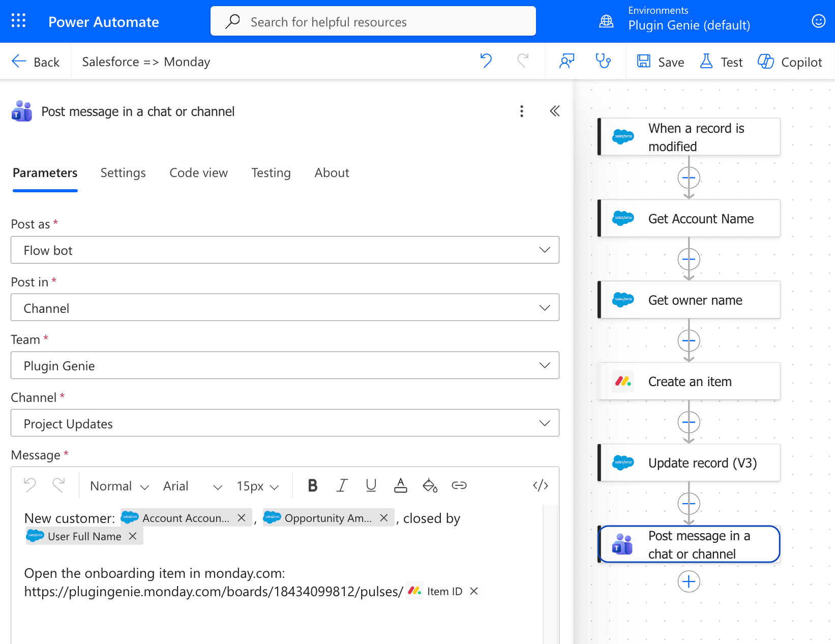Expand the Post as dropdown
The width and height of the screenshot is (835, 644).
coord(285,250)
